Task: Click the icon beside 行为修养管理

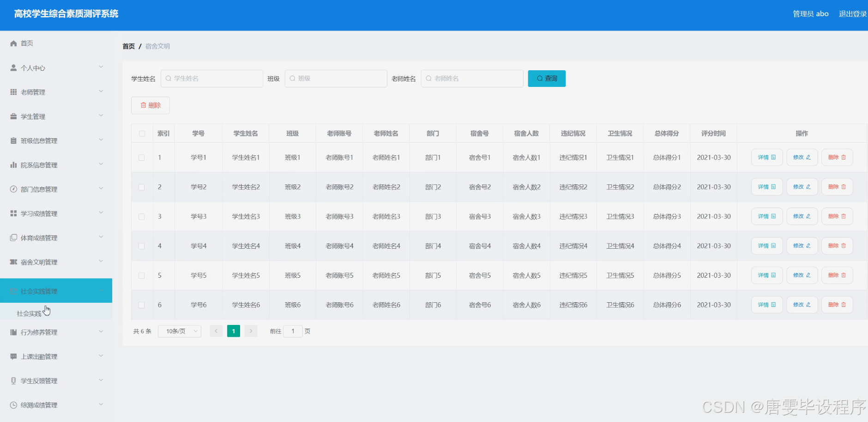Action: coord(13,332)
